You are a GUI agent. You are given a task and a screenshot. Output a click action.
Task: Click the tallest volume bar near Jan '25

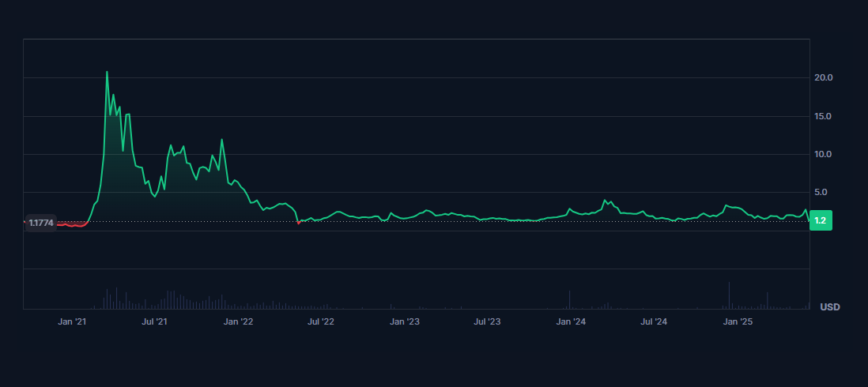coord(729,295)
